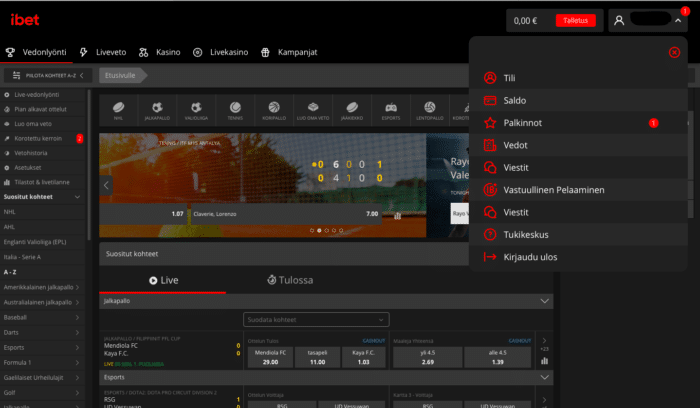Select the Koripallo basketball icon
Viewport: 700px width, 408px height.
(274, 111)
